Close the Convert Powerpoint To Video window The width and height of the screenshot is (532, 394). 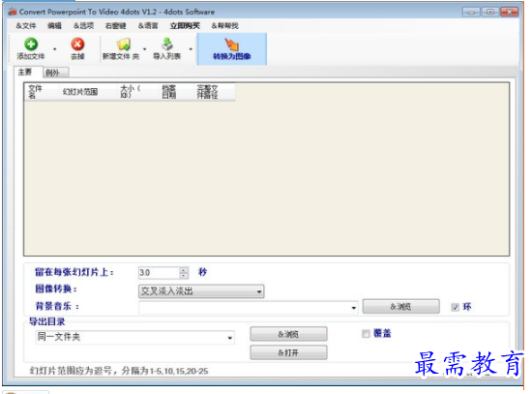coord(509,12)
